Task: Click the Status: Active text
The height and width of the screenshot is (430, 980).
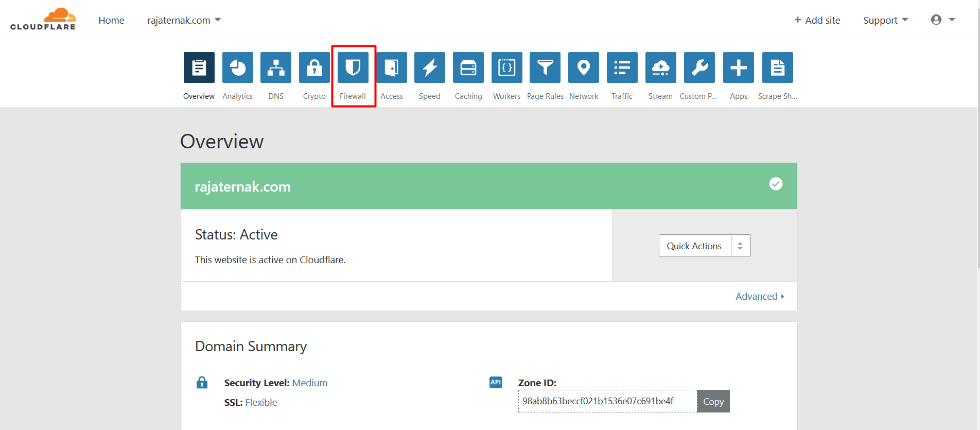Action: (x=236, y=235)
